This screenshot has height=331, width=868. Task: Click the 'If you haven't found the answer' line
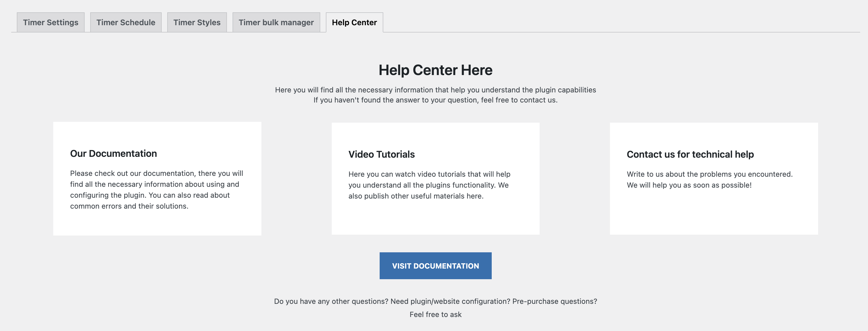click(x=435, y=100)
